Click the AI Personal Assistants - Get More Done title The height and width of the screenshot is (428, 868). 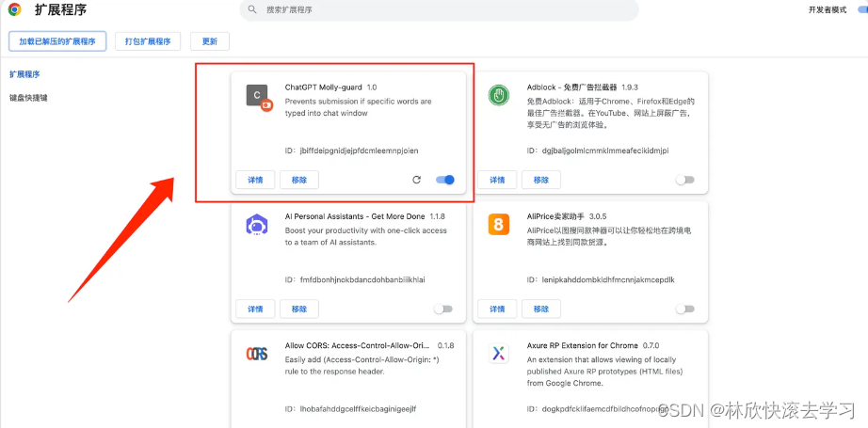(x=355, y=216)
